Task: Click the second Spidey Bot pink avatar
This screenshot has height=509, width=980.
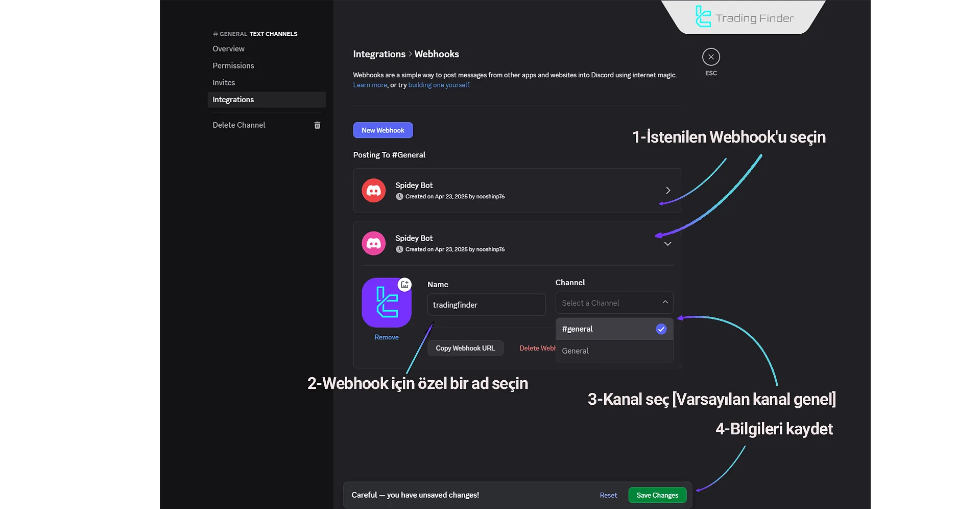Action: click(374, 243)
